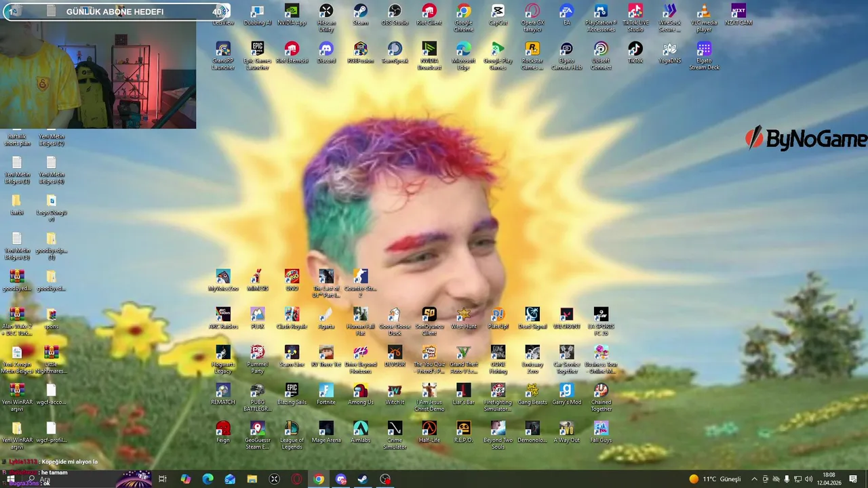
Task: Open the notification center icon
Action: pyautogui.click(x=853, y=479)
